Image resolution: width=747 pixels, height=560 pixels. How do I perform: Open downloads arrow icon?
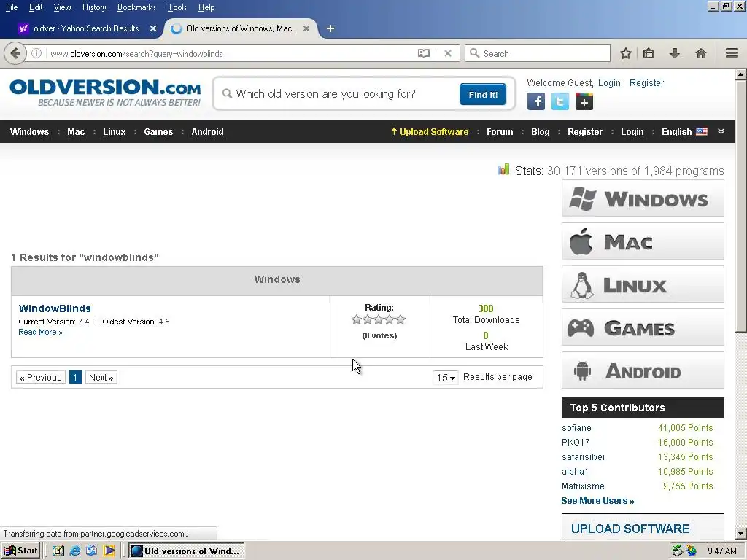pyautogui.click(x=674, y=53)
